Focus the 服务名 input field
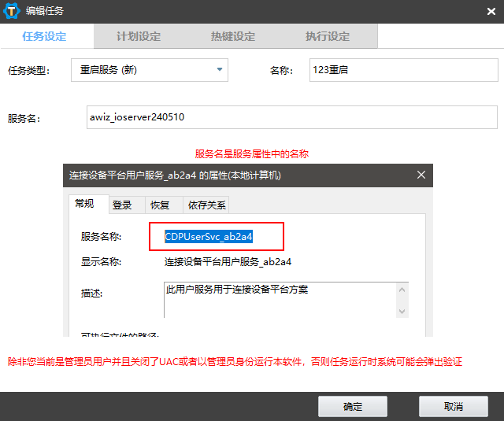 (x=291, y=117)
